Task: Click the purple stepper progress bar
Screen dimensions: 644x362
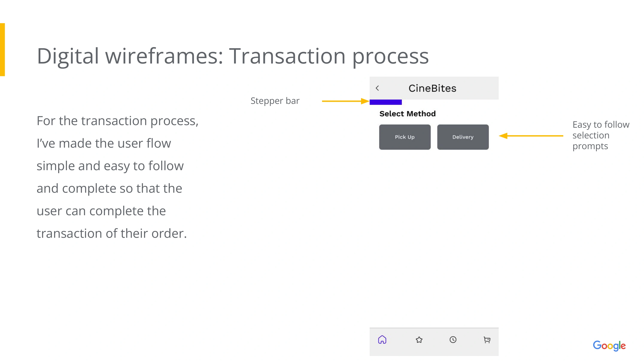Action: 386,102
